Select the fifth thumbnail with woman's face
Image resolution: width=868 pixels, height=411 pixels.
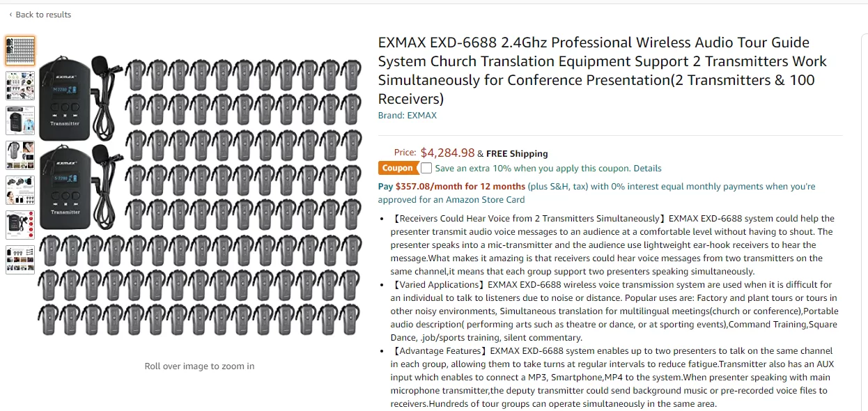click(20, 189)
